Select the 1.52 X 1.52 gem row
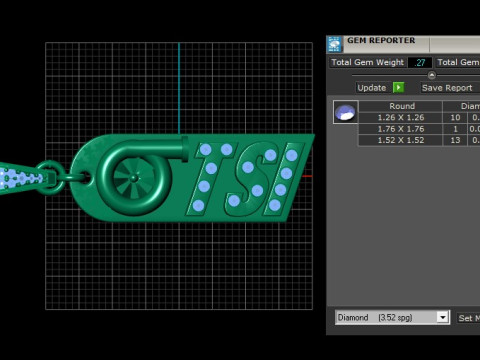This screenshot has height=360, width=480. (x=401, y=140)
